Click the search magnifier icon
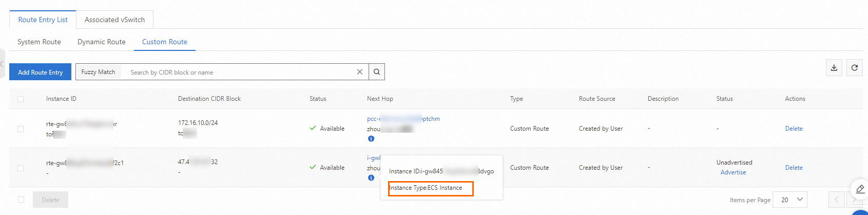Screen dimensions: 868x215 click(x=377, y=72)
